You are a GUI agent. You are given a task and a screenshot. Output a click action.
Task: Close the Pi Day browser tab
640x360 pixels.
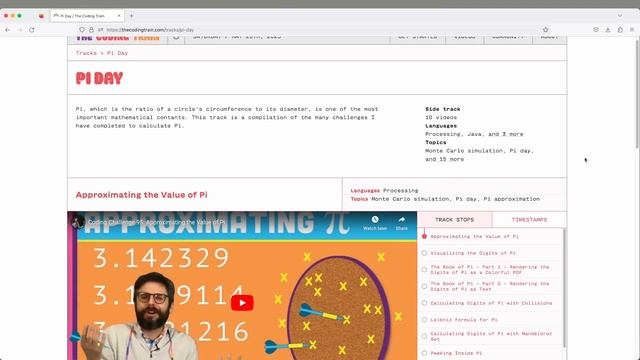tap(119, 16)
